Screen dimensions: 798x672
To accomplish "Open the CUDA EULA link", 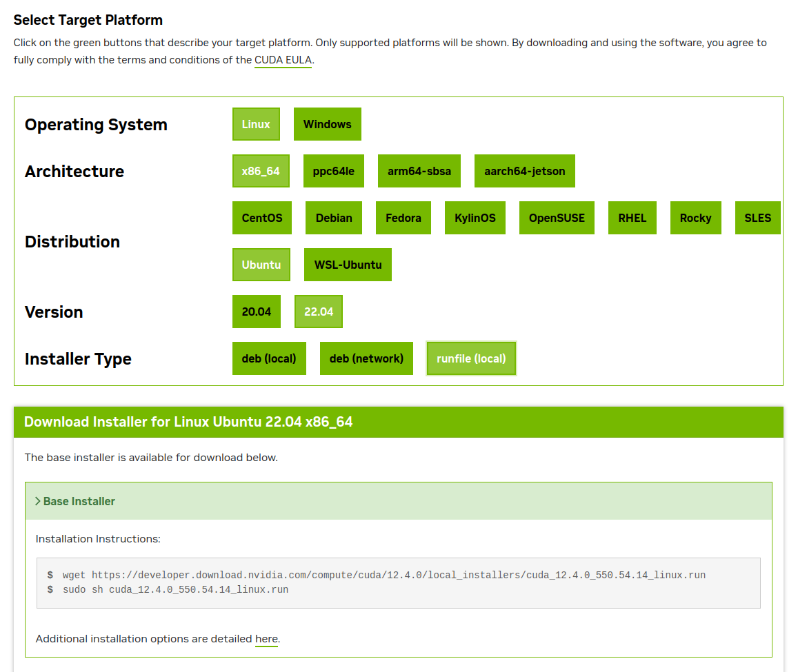I will coord(283,60).
